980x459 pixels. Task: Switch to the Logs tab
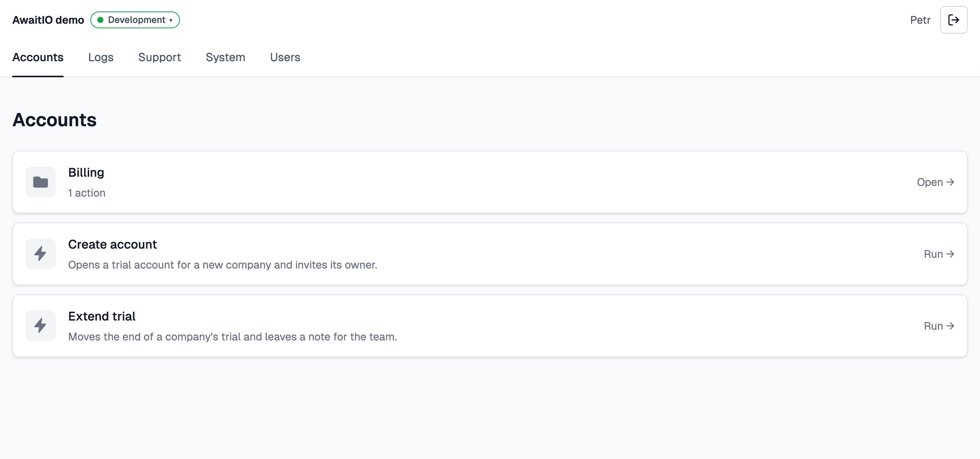coord(101,57)
